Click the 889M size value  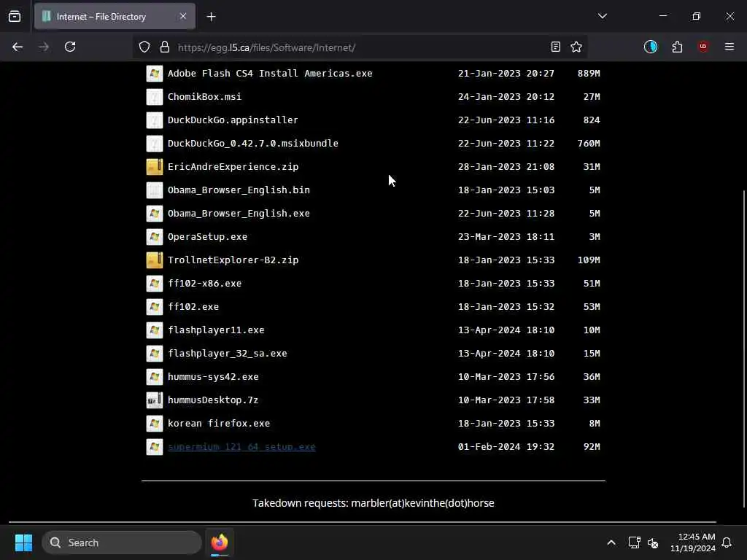pyautogui.click(x=589, y=74)
